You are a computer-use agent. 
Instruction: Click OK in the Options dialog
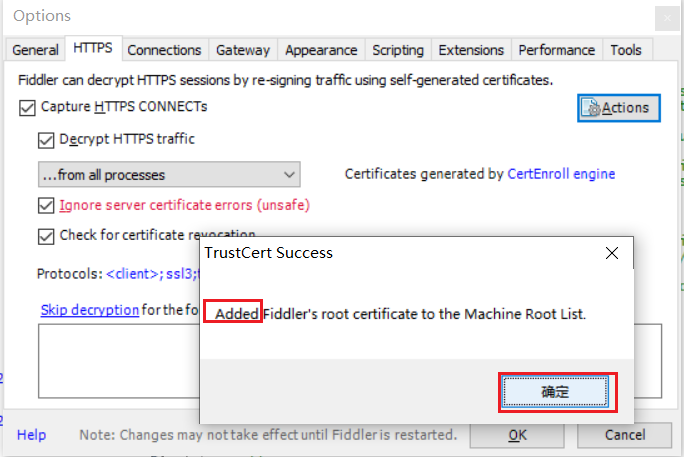click(x=517, y=435)
